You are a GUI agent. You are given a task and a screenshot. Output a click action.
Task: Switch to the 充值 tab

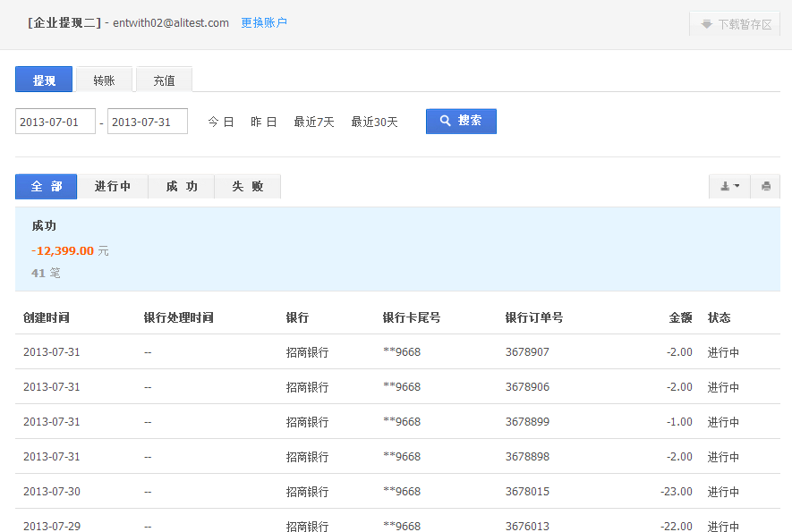click(164, 80)
